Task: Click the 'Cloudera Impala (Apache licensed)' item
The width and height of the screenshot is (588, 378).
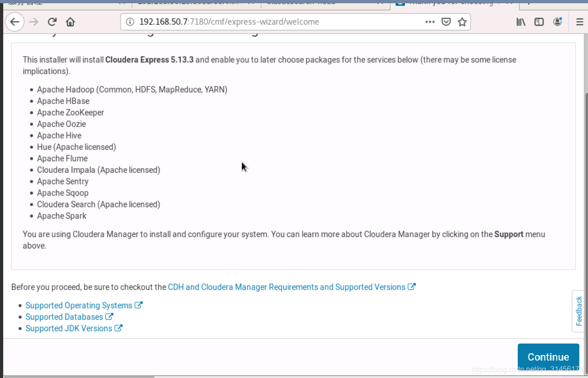Action: [99, 170]
